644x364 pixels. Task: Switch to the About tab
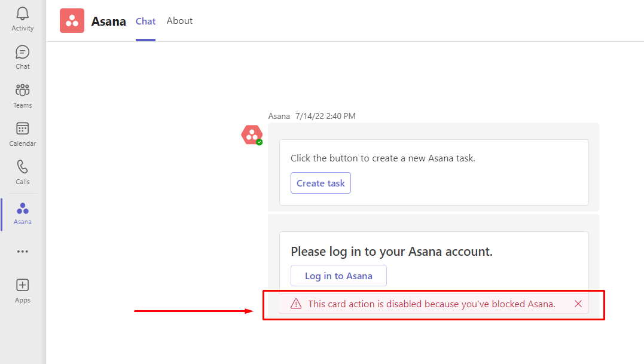point(179,21)
